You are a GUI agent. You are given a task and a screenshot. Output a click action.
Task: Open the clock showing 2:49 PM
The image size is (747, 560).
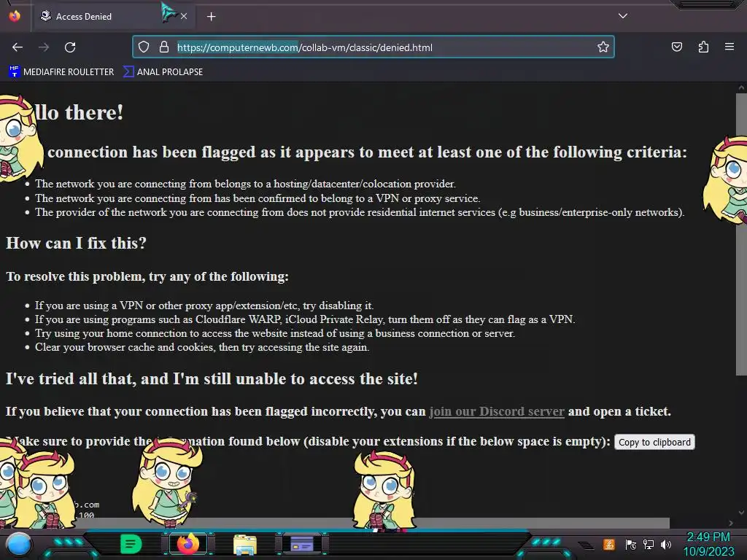pyautogui.click(x=708, y=544)
